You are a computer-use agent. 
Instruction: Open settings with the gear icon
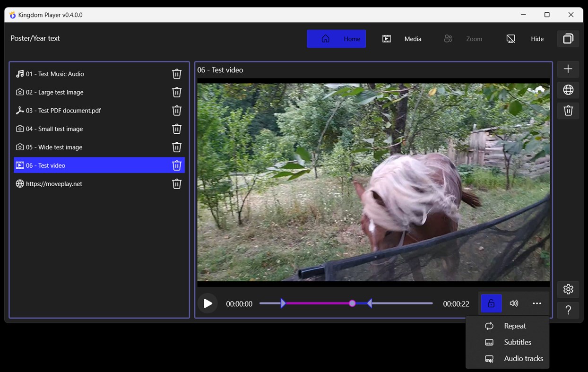point(568,289)
